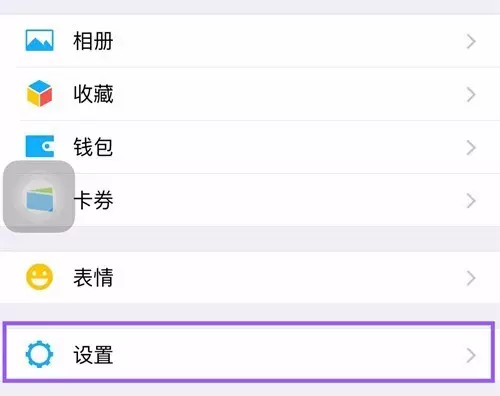Tap the blue wallet icon
This screenshot has width=500, height=396.
click(40, 146)
